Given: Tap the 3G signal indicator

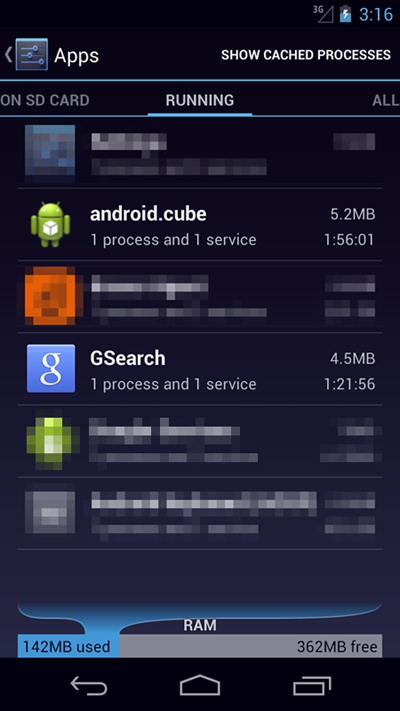Looking at the screenshot, I should [323, 14].
